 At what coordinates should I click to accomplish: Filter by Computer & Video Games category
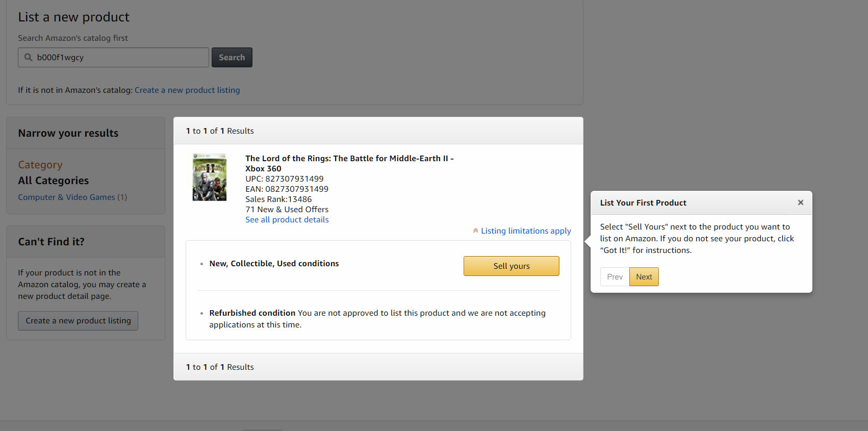(x=66, y=197)
